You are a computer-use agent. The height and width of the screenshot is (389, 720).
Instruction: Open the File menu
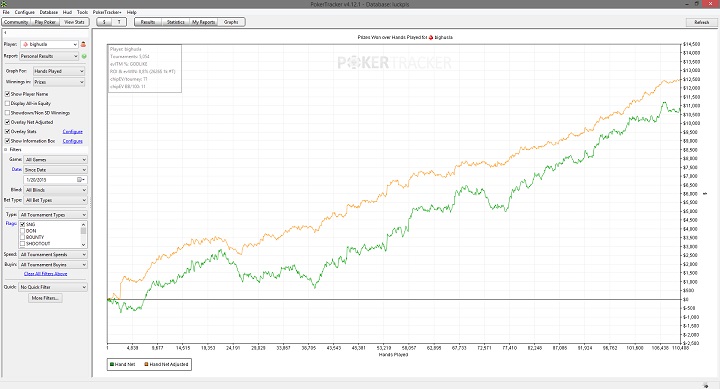pos(6,12)
